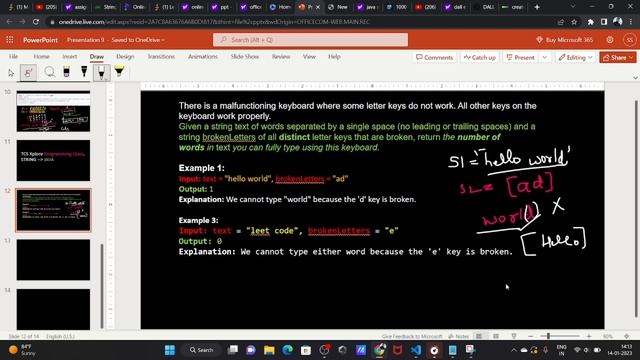Viewport: 640px width, 360px height.
Task: Click the slide language English (U.S.) status
Action: [60, 336]
